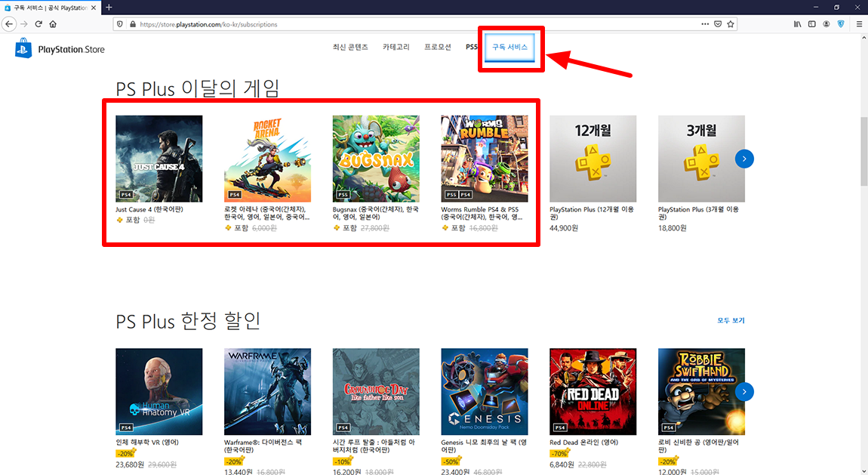The height and width of the screenshot is (475, 868).
Task: Click PS Plus 한정 할인 heading
Action: 188,321
